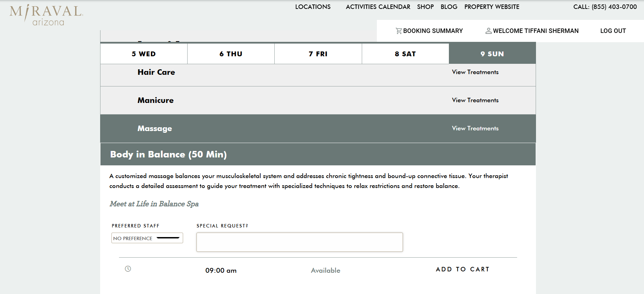The height and width of the screenshot is (294, 644).
Task: Go to Activities Calendar
Action: 378,7
